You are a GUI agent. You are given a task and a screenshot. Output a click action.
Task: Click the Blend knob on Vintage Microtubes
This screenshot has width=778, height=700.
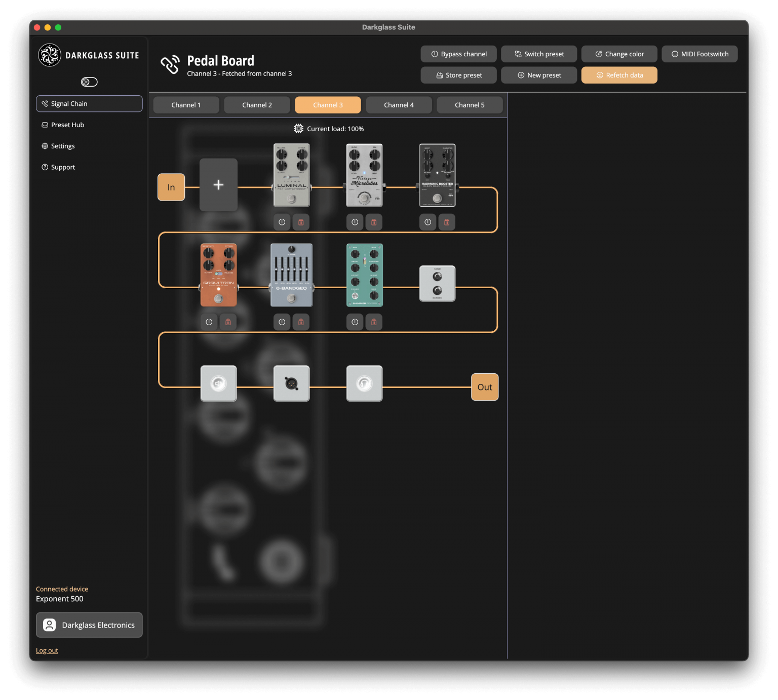355,154
